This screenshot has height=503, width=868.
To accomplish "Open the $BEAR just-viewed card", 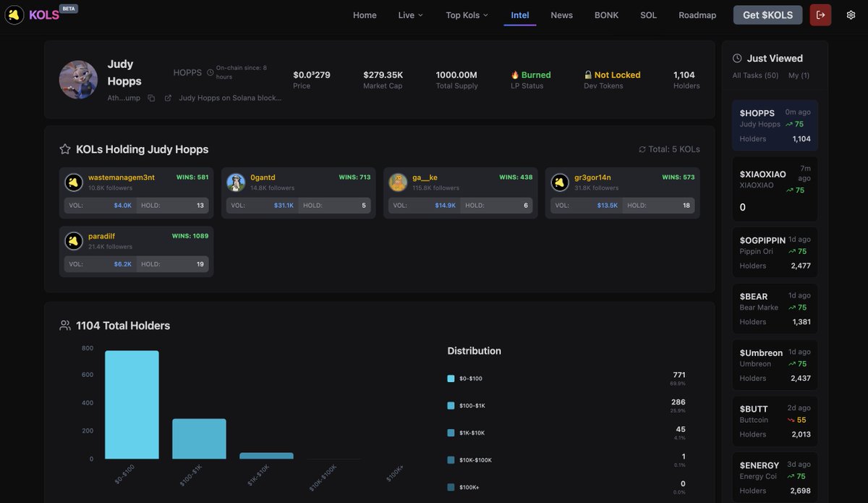I will point(775,309).
